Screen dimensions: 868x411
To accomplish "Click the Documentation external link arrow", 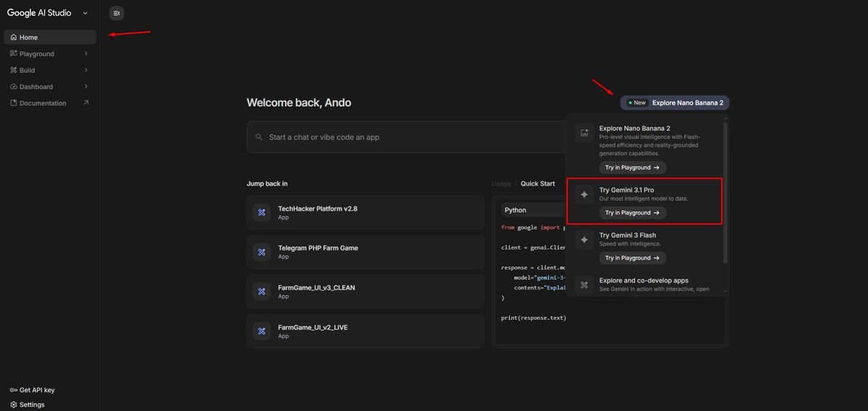I will 86,103.
